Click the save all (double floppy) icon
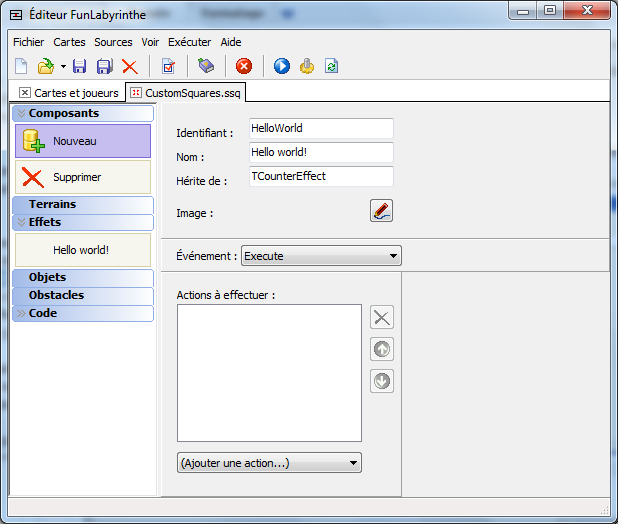Viewport: 618px width, 524px height. coord(104,67)
